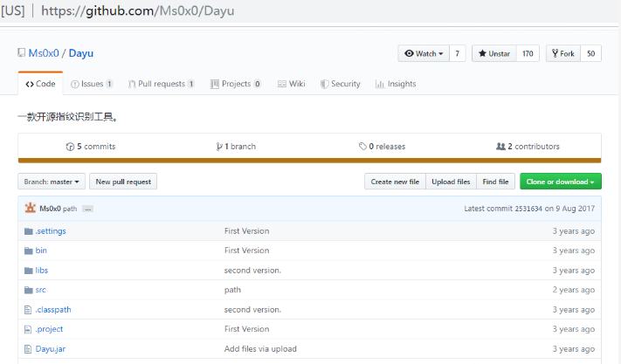Image resolution: width=621 pixels, height=364 pixels.
Task: Click the src folder icon
Action: click(28, 290)
